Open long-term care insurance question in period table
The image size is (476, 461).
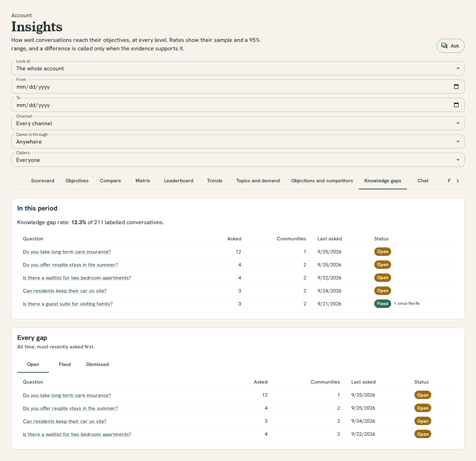(67, 252)
